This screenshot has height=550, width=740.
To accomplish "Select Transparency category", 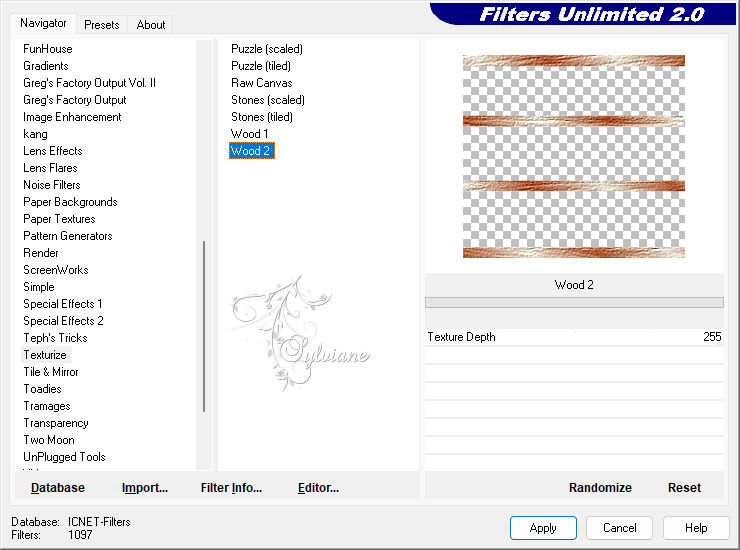I will [x=56, y=423].
